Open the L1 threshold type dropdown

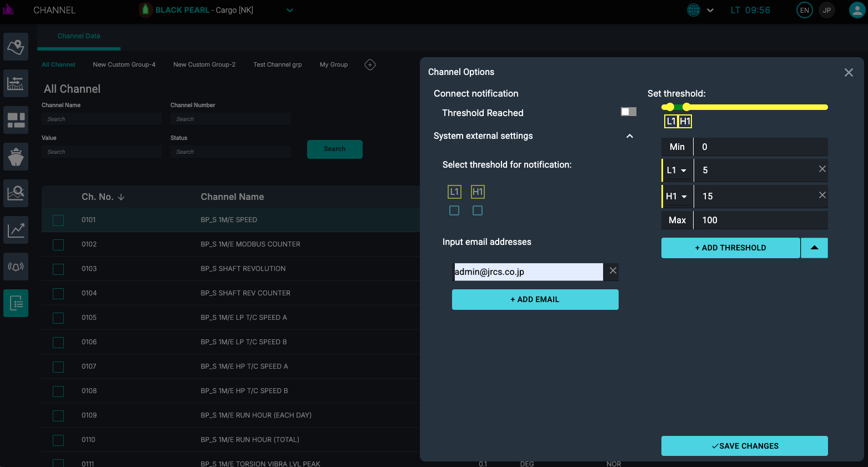(x=678, y=170)
